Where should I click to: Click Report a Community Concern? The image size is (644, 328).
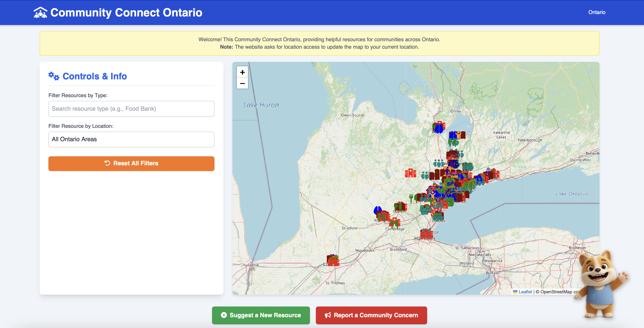[371, 315]
